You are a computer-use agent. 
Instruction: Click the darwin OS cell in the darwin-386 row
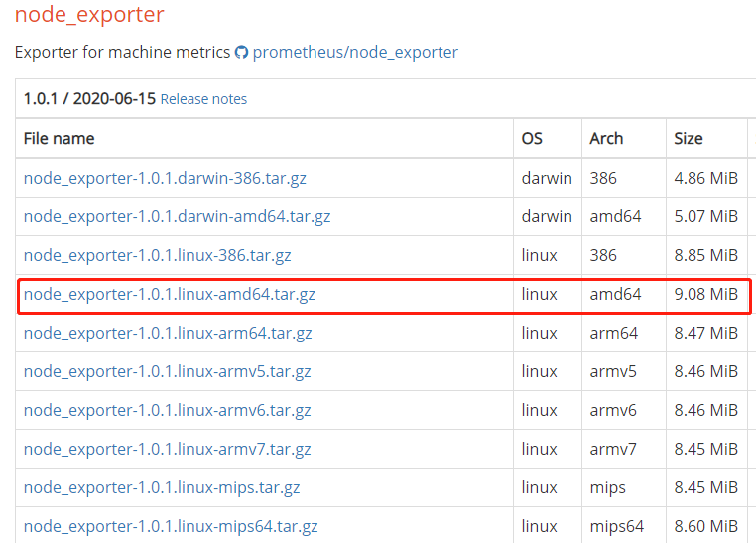(x=547, y=178)
